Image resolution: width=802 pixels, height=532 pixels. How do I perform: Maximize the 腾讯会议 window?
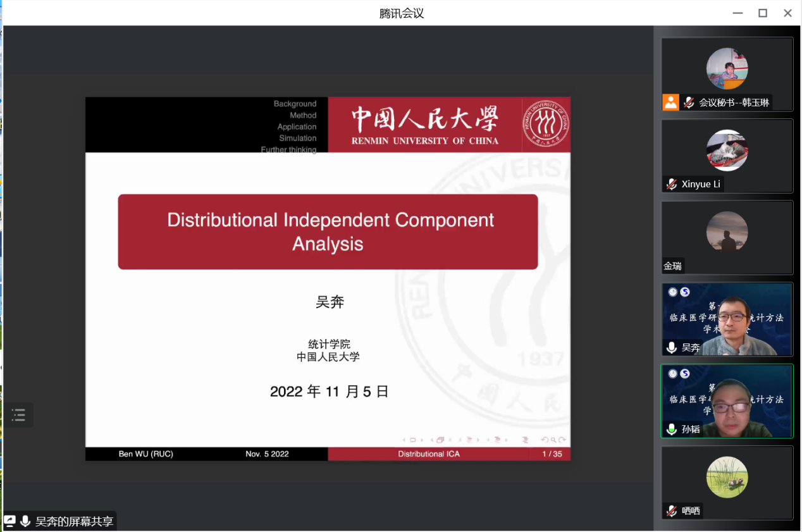click(x=763, y=13)
